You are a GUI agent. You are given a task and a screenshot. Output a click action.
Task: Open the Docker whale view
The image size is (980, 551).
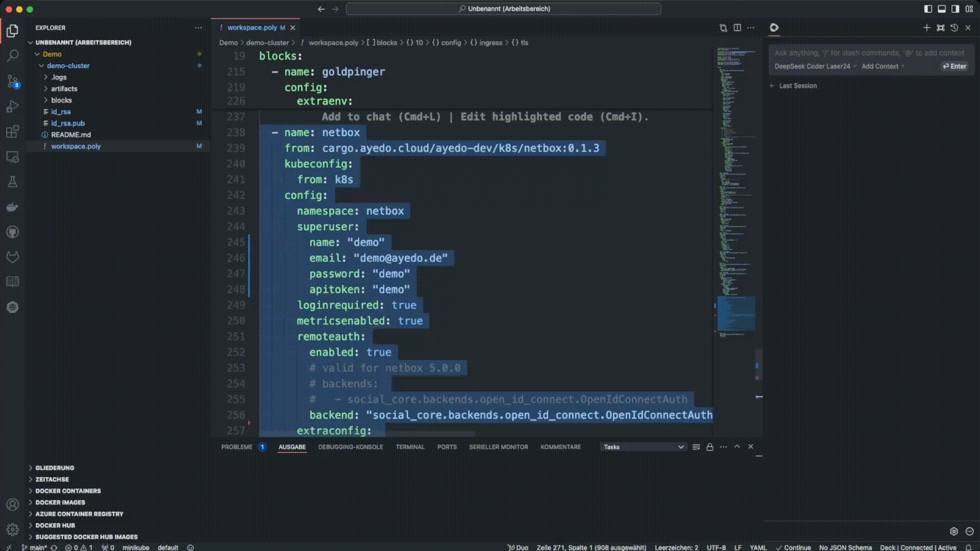tap(13, 207)
